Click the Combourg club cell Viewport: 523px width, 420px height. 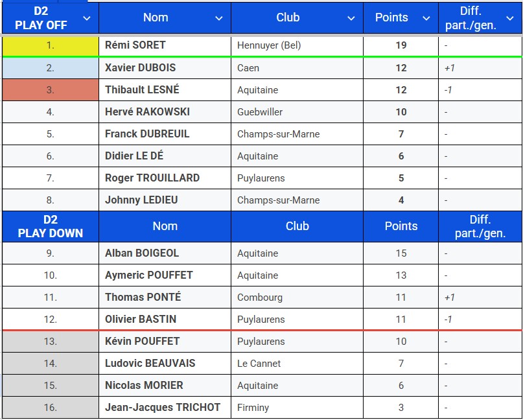297,297
